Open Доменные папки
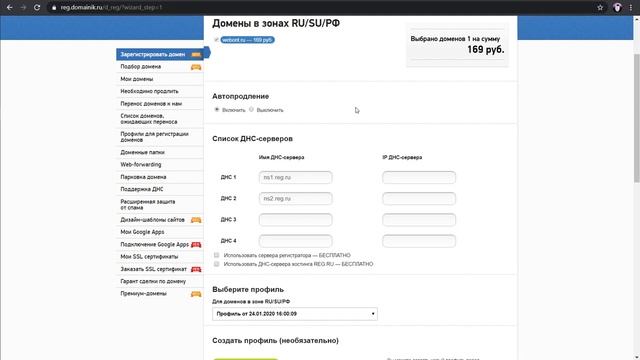 142,152
